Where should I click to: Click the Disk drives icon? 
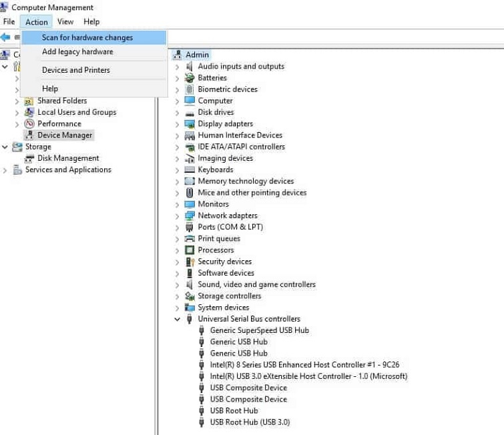[190, 113]
